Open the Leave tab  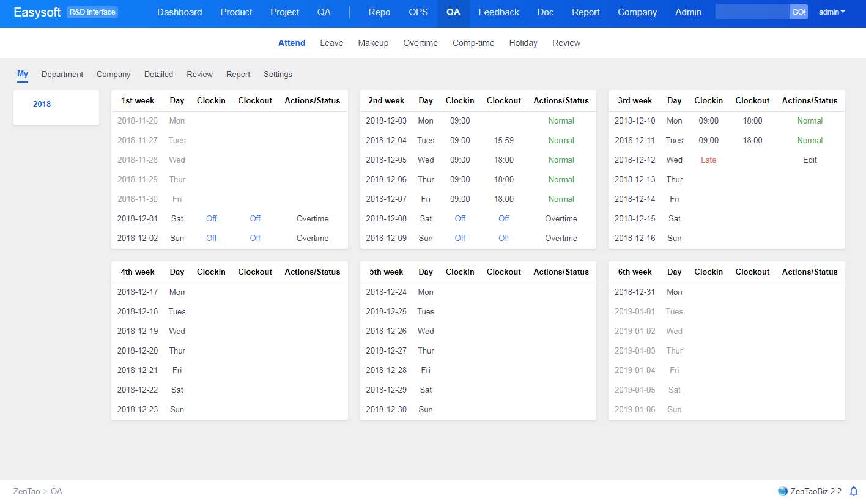point(331,43)
